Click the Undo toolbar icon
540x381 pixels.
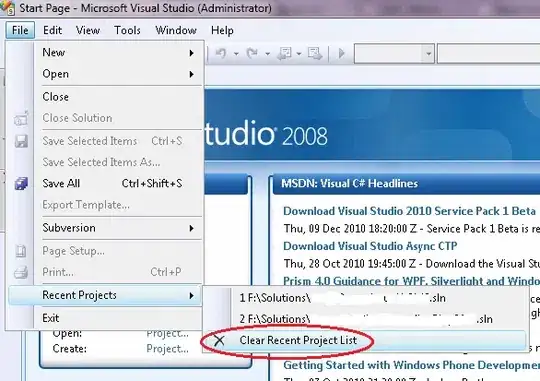coord(221,53)
